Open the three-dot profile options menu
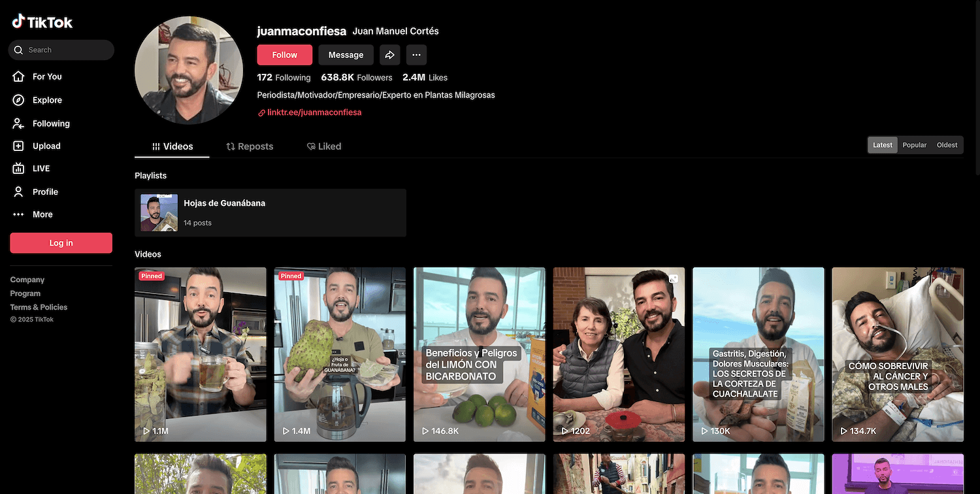 pos(416,55)
